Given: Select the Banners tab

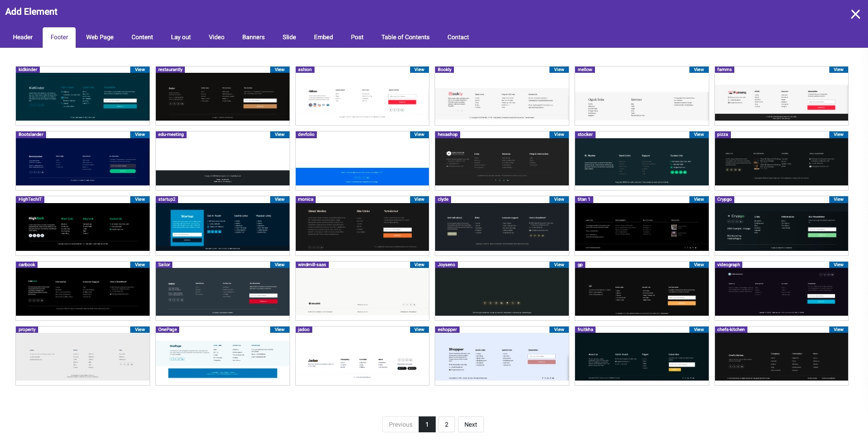Looking at the screenshot, I should (253, 38).
